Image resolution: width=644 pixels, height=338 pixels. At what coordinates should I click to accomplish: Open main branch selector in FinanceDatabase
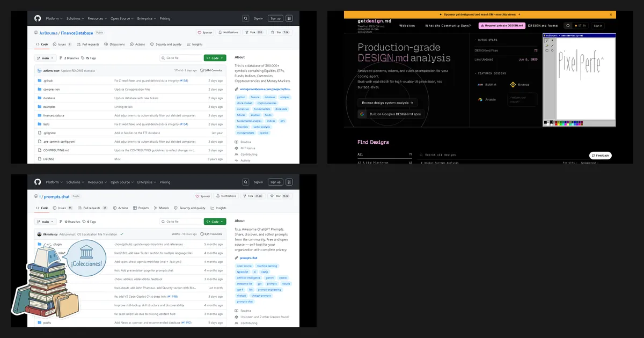[x=45, y=58]
